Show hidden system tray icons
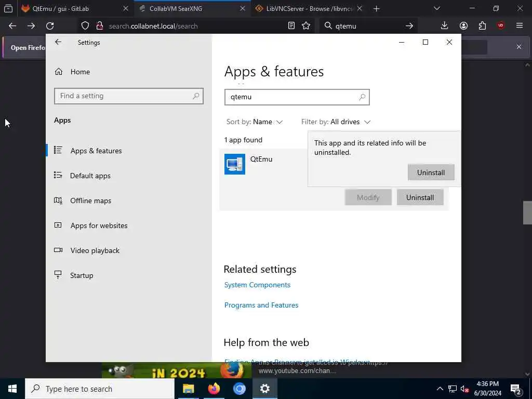 tap(440, 389)
